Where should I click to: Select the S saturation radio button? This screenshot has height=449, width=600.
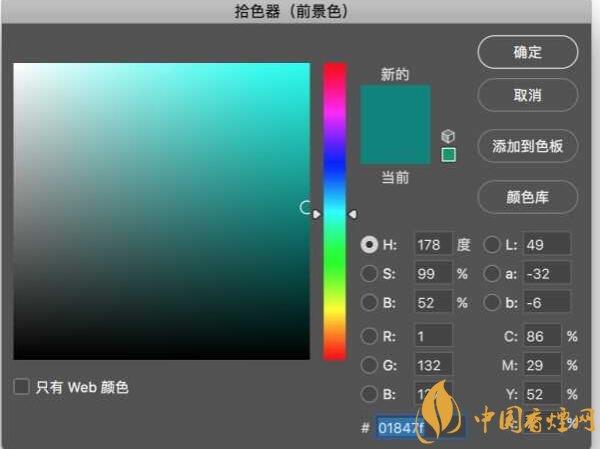click(x=369, y=273)
